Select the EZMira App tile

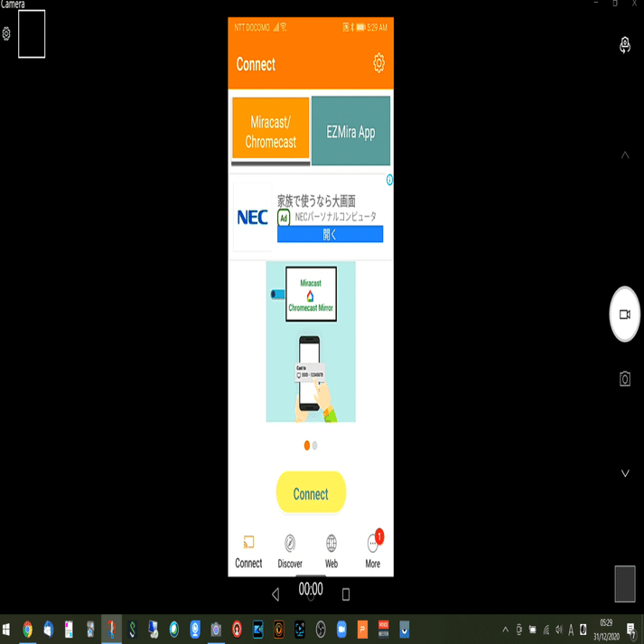pos(350,131)
